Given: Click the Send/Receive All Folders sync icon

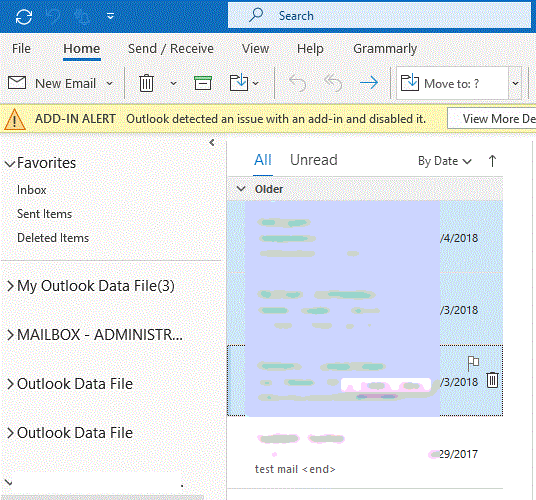Looking at the screenshot, I should (x=24, y=16).
